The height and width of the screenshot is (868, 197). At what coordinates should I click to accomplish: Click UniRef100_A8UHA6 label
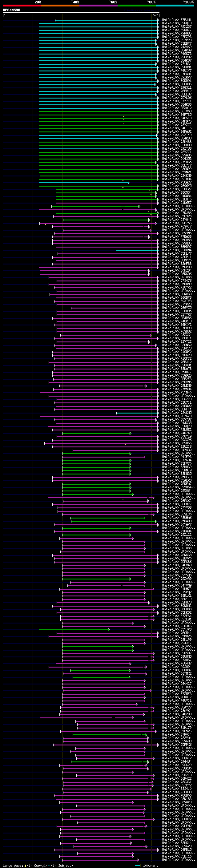(x=177, y=518)
